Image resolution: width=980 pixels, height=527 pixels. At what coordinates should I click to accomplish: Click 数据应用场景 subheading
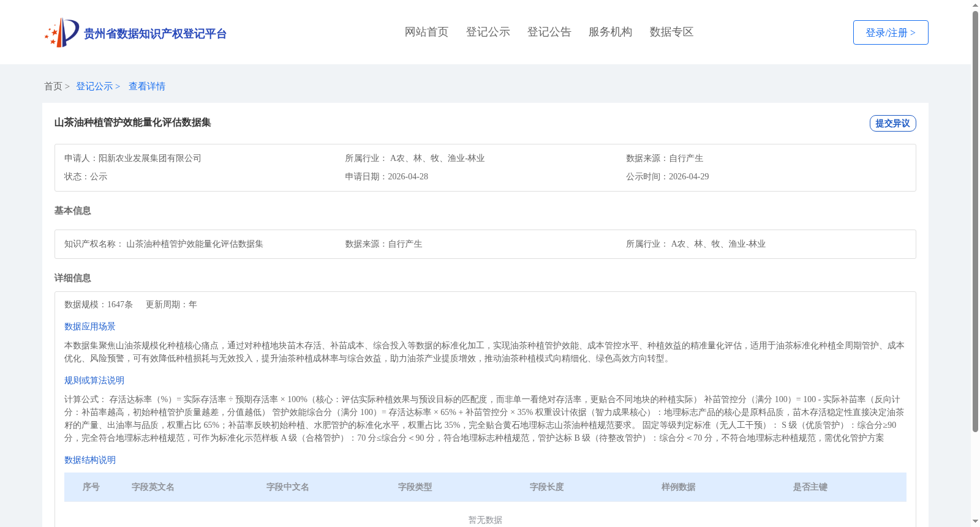point(90,326)
